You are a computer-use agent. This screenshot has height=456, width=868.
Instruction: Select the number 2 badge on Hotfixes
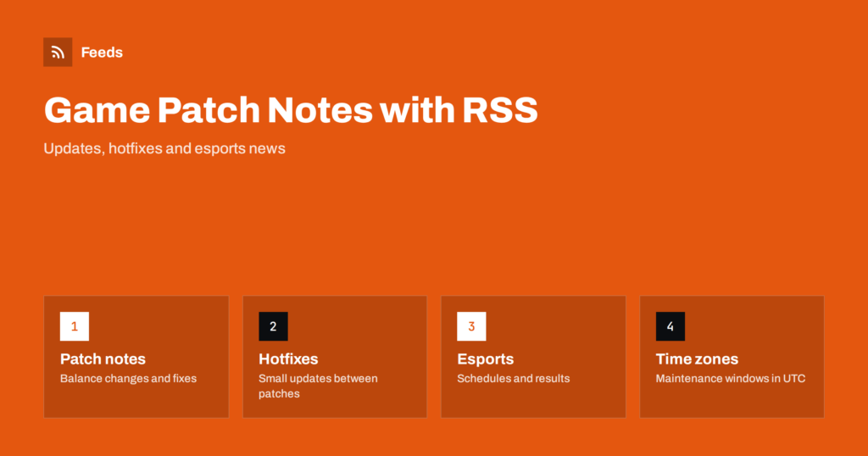[x=273, y=326]
